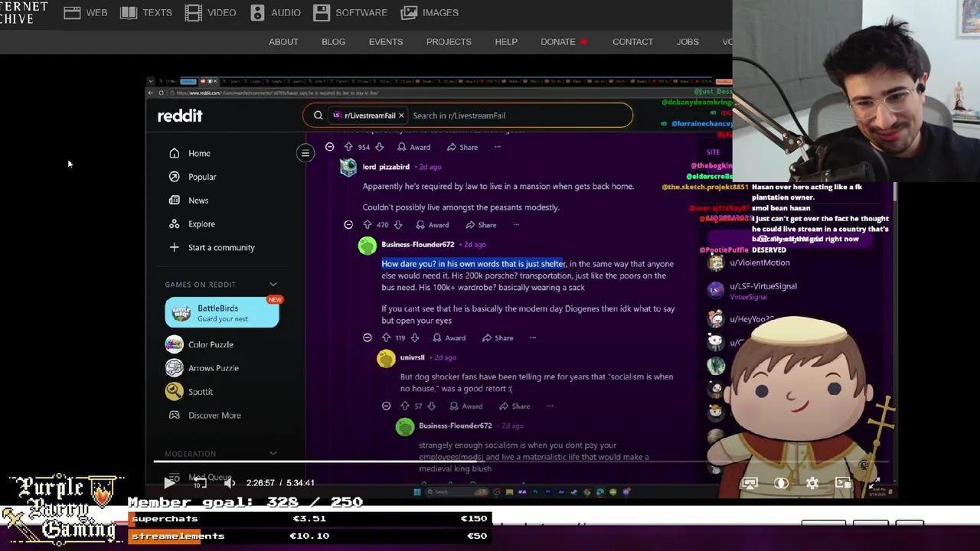Upvote univrsll's comment with 57 points

coord(404,406)
